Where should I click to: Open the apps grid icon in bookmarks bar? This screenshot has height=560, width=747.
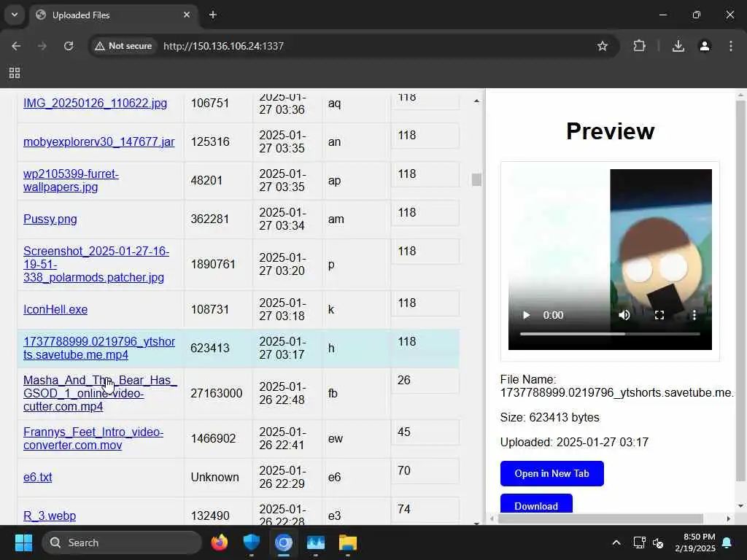15,73
